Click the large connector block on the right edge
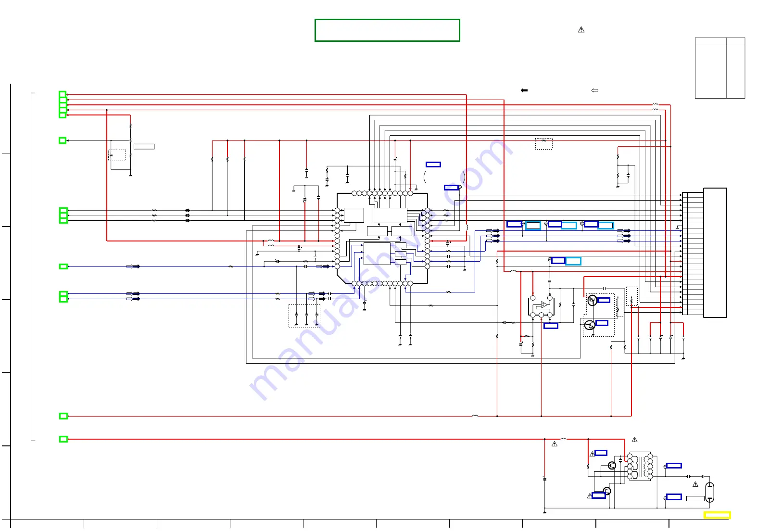The height and width of the screenshot is (532, 757). 715,253
